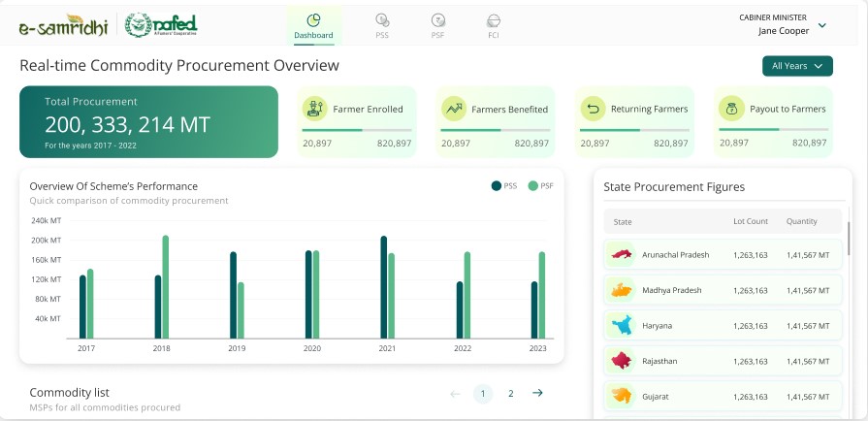Expand the Jane Cooper profile menu
The height and width of the screenshot is (421, 868).
click(x=821, y=25)
